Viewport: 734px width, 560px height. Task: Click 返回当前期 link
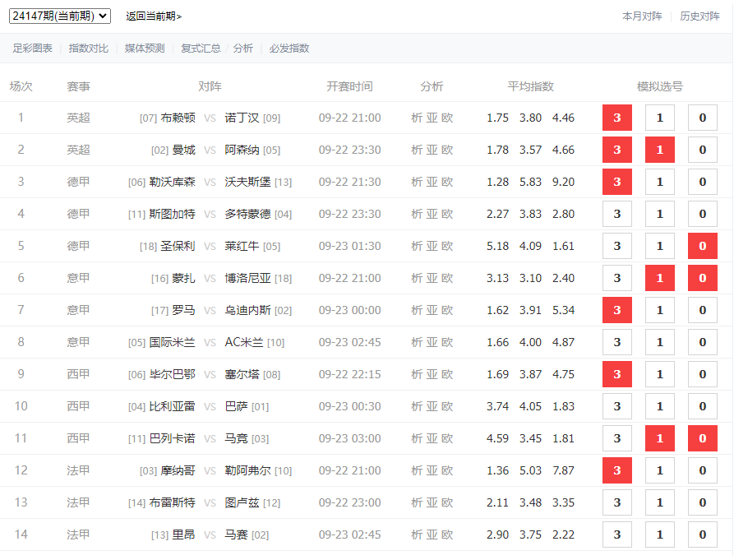[154, 16]
